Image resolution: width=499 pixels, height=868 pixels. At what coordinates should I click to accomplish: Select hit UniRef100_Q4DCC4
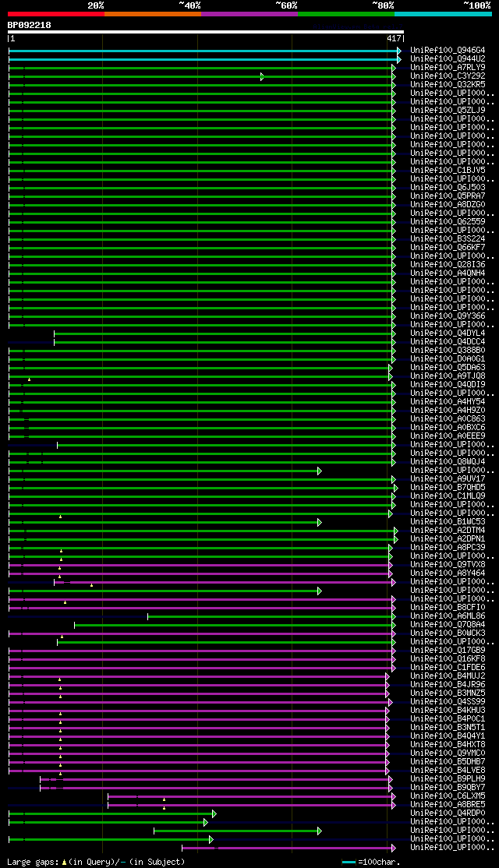448,341
